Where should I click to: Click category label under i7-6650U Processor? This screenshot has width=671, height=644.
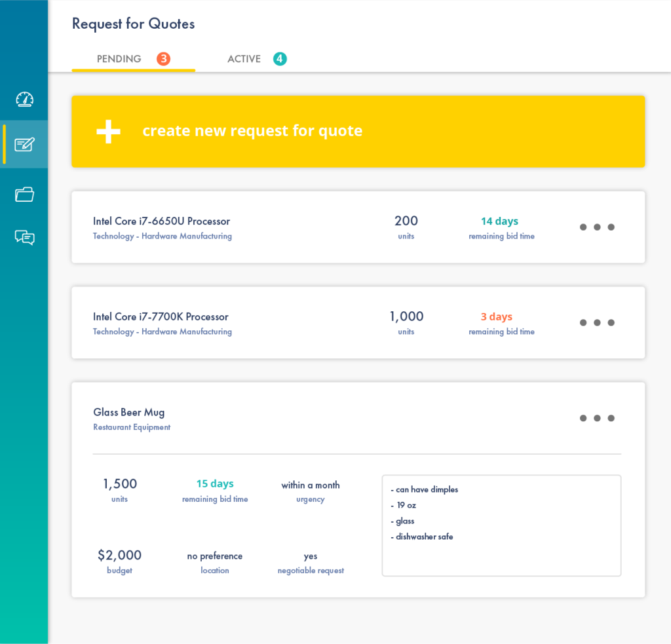pyautogui.click(x=163, y=237)
